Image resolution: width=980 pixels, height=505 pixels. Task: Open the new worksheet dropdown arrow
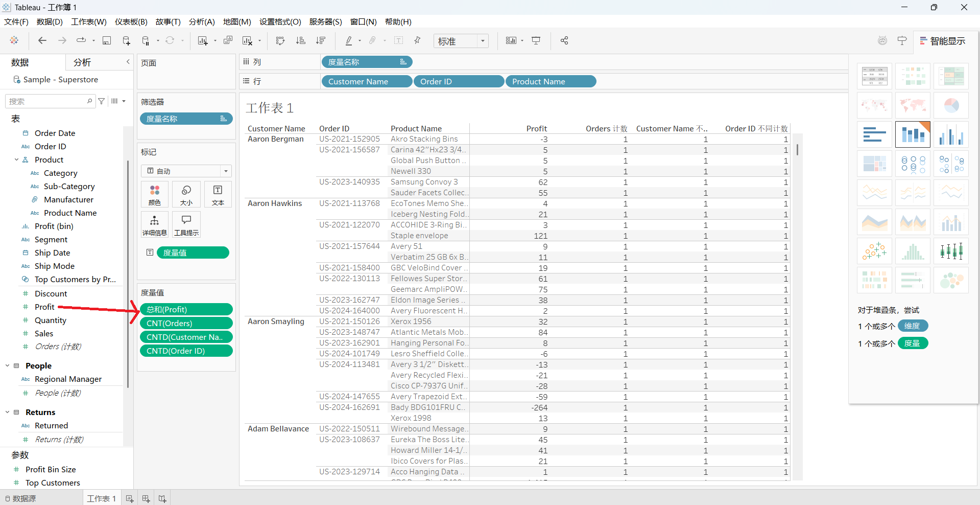(x=215, y=40)
